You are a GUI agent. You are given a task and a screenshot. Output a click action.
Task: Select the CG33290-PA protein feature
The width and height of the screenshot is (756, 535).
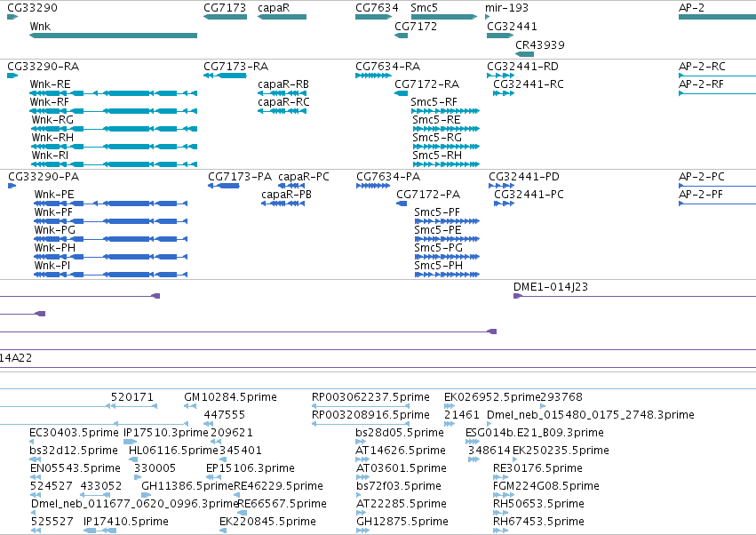[x=12, y=186]
